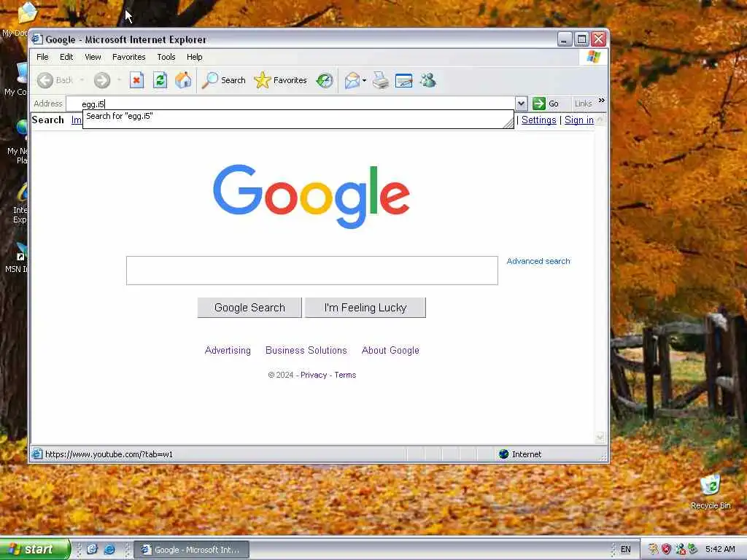Image resolution: width=747 pixels, height=560 pixels.
Task: Go to the Home page icon
Action: (183, 80)
